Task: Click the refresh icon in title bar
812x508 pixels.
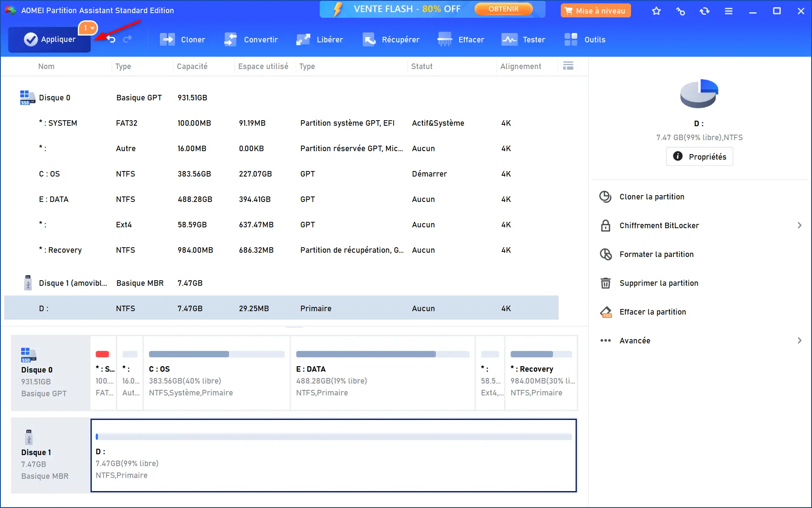Action: pos(704,11)
